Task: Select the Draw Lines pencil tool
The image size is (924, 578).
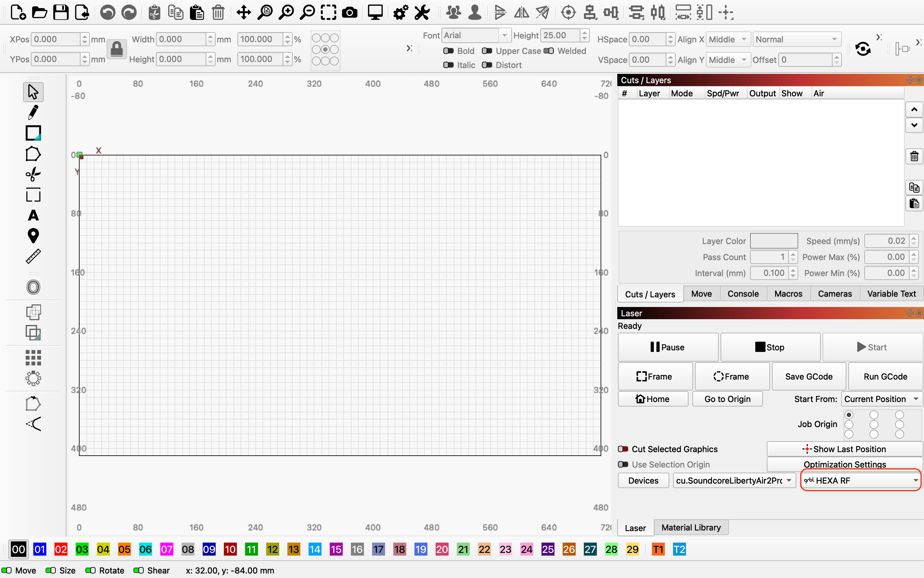Action: [x=33, y=112]
